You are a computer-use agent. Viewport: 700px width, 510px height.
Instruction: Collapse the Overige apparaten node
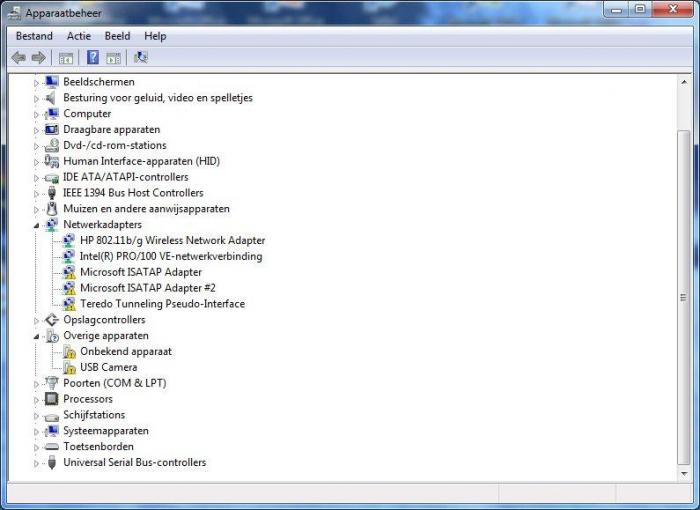click(37, 337)
